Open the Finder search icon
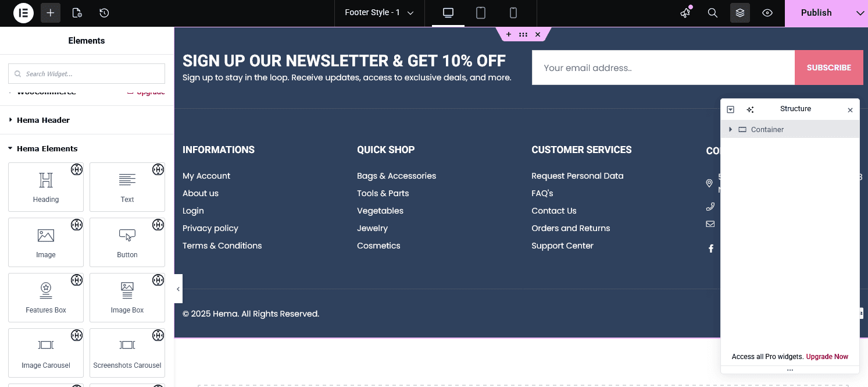 click(712, 13)
